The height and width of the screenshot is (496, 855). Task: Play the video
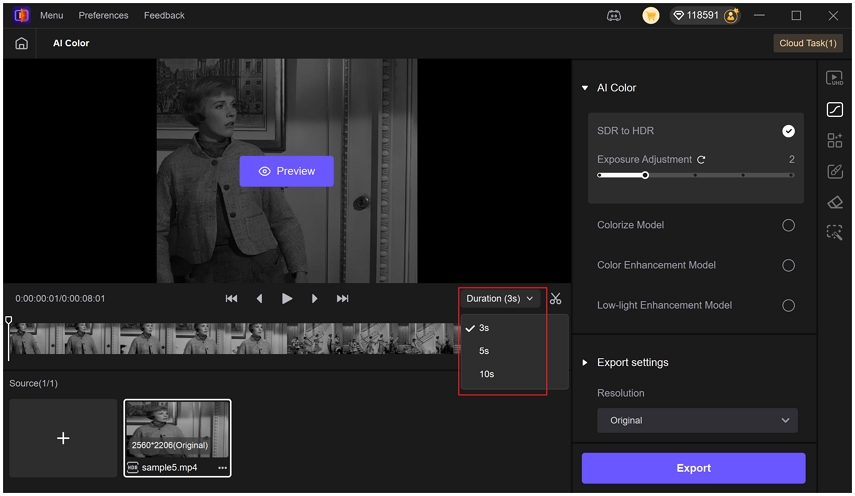[287, 299]
